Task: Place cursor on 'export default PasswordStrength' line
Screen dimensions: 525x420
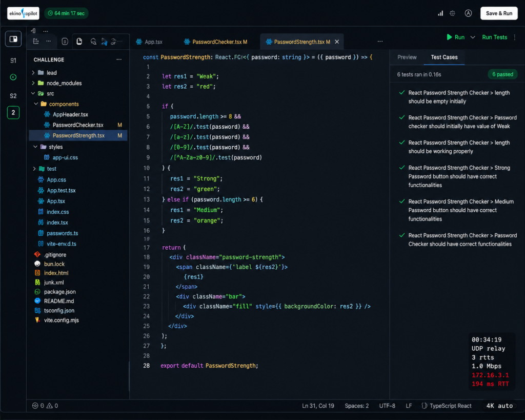Action: (209, 366)
